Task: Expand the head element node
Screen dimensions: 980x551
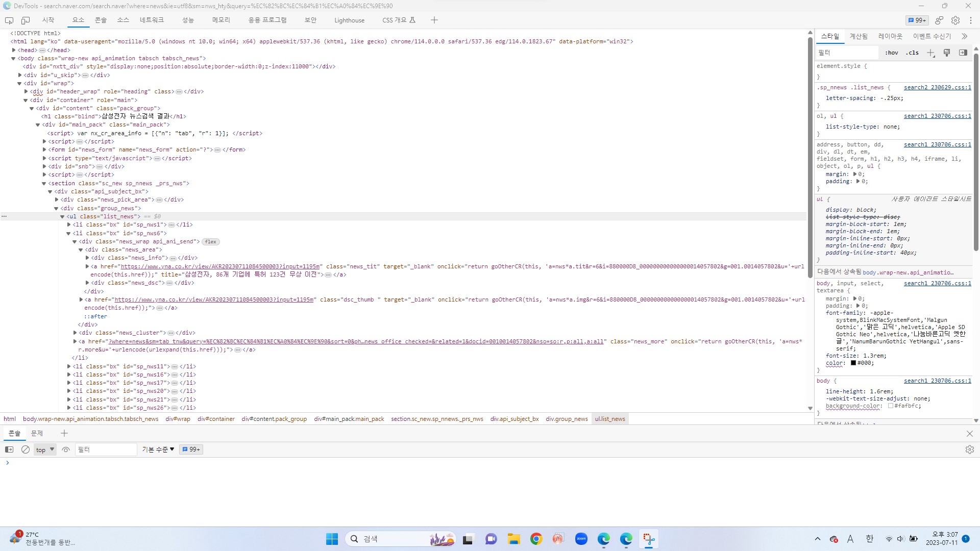Action: 14,50
